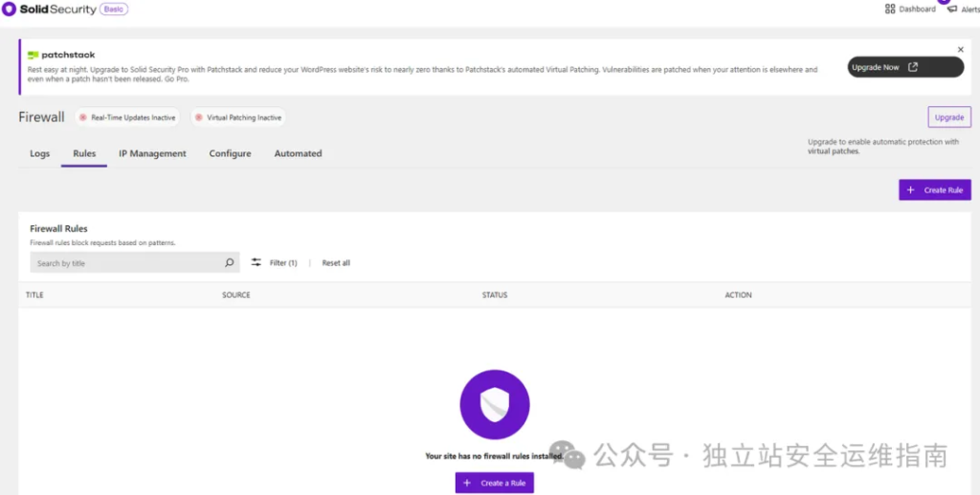Click the plus icon in Create a Rule
The height and width of the screenshot is (495, 980).
point(467,483)
